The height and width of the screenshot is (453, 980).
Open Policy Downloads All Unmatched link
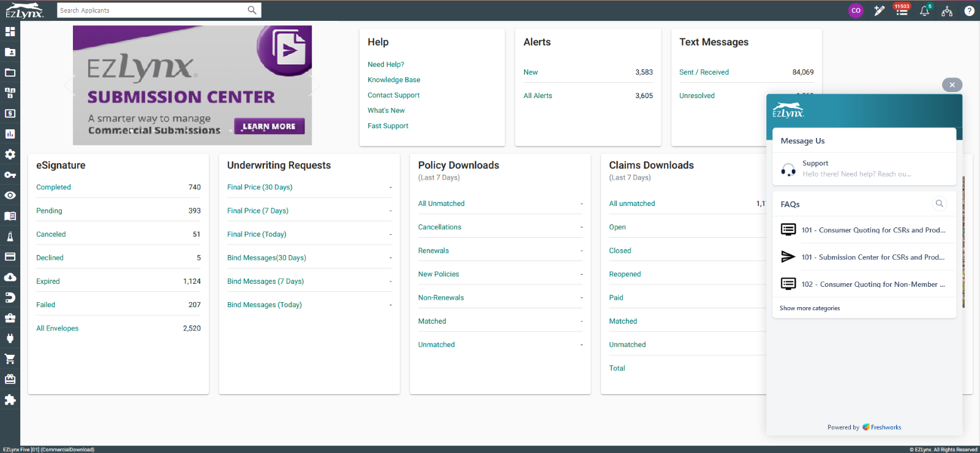pos(442,204)
